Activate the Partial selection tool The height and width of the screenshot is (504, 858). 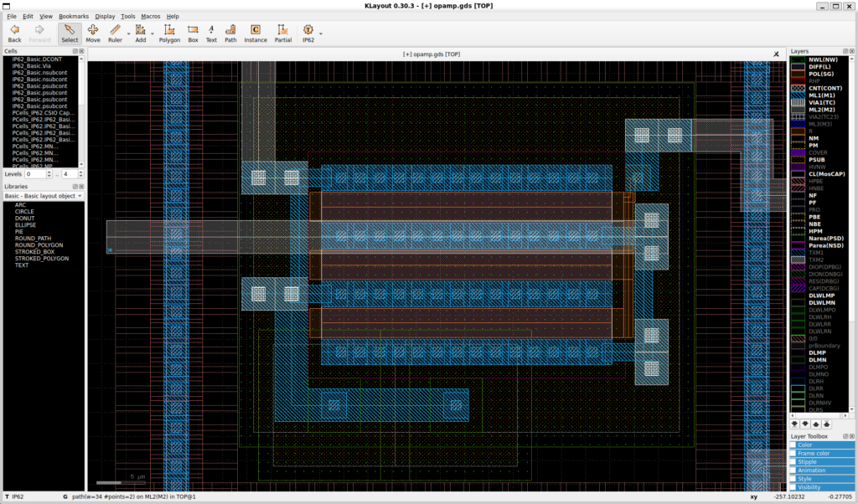283,33
